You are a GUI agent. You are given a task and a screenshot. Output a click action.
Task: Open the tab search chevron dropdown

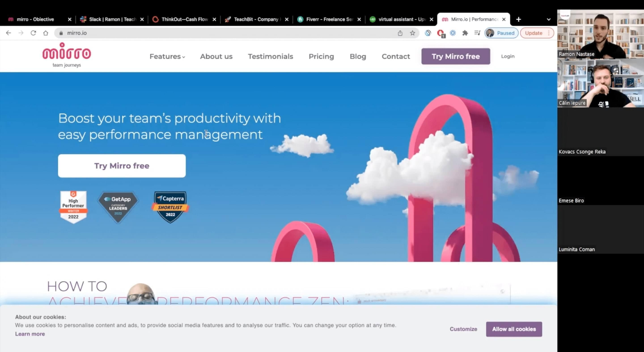549,19
